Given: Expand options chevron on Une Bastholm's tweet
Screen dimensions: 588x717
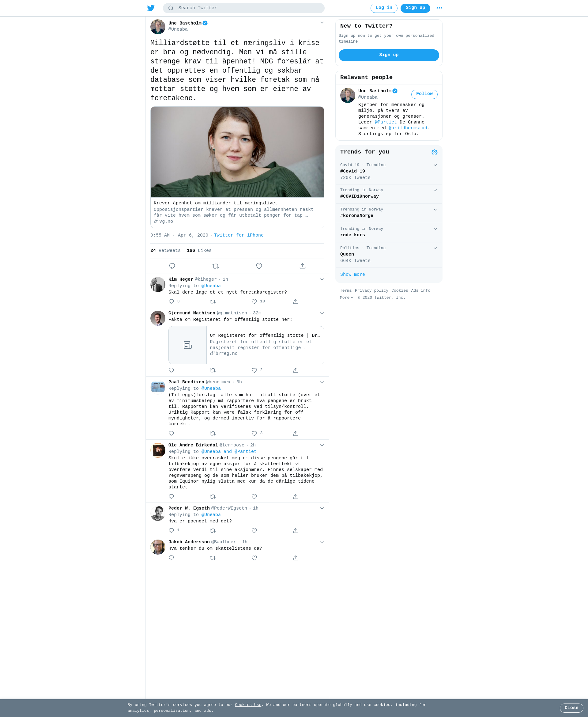Looking at the screenshot, I should coord(322,23).
